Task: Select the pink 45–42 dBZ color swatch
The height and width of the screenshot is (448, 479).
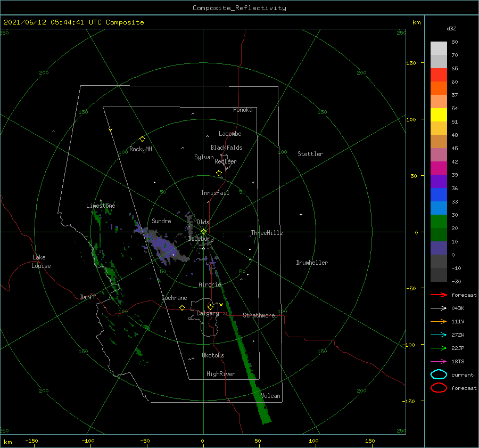Action: tap(439, 154)
